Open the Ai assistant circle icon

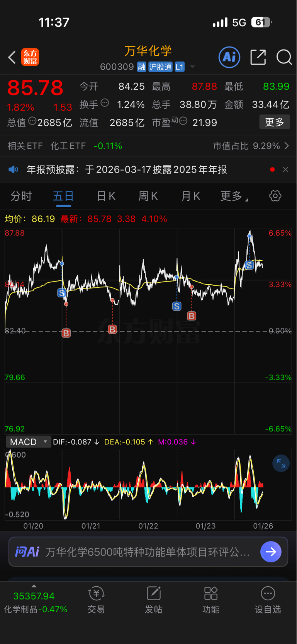[x=229, y=57]
